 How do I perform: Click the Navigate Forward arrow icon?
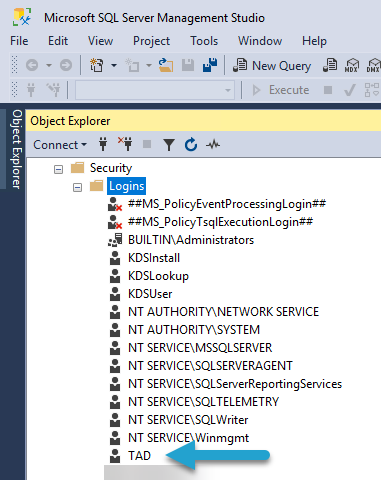point(66,65)
